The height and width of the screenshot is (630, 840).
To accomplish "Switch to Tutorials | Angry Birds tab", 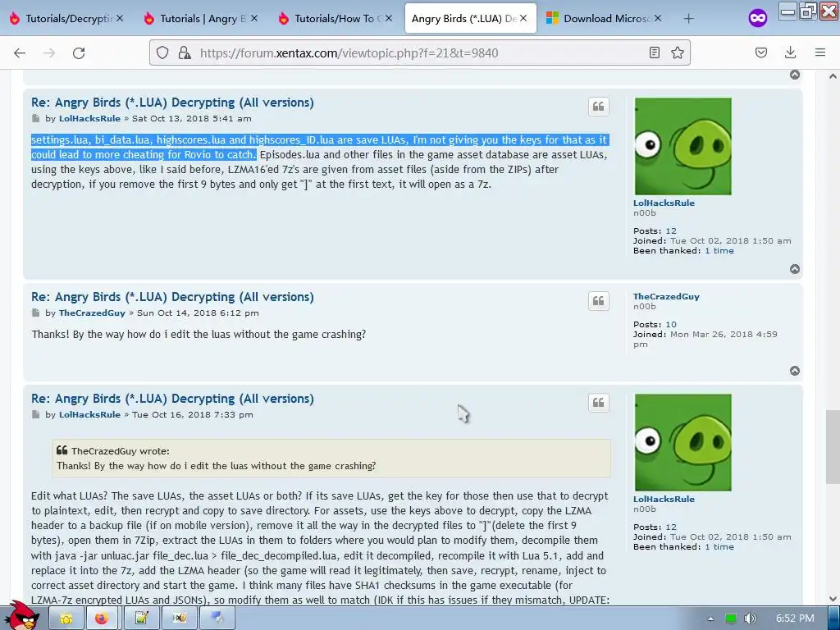I will [x=201, y=19].
